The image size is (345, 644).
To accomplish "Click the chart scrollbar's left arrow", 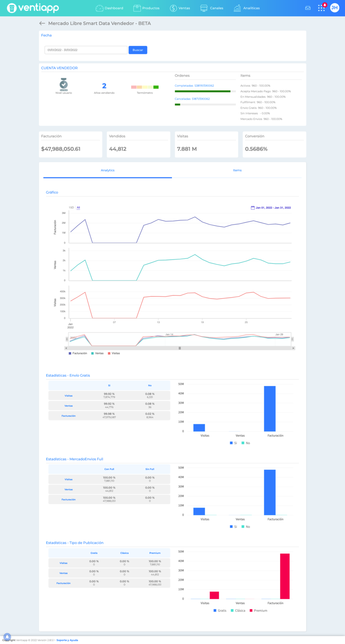I will (x=66, y=348).
